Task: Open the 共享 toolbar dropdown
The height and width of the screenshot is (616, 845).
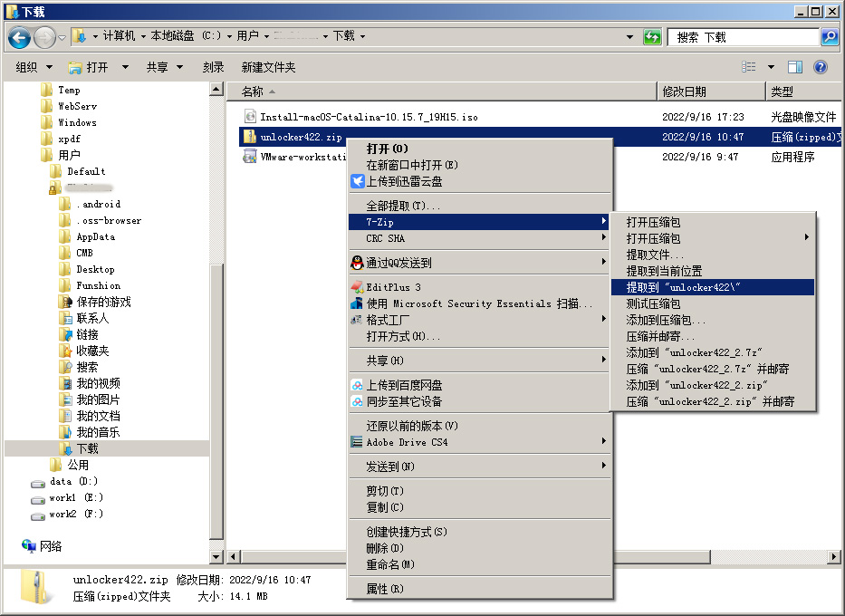Action: coord(164,67)
